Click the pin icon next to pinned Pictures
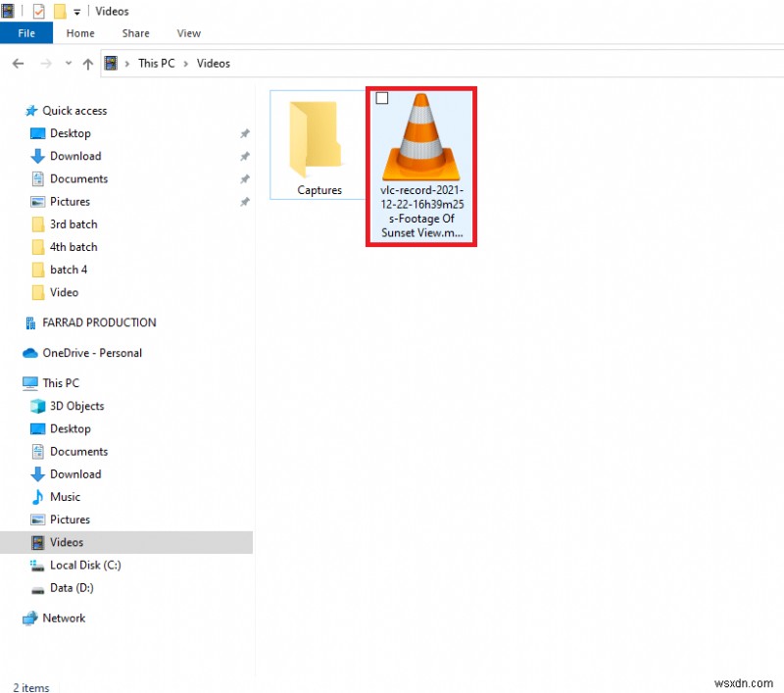The width and height of the screenshot is (784, 693). pos(244,202)
